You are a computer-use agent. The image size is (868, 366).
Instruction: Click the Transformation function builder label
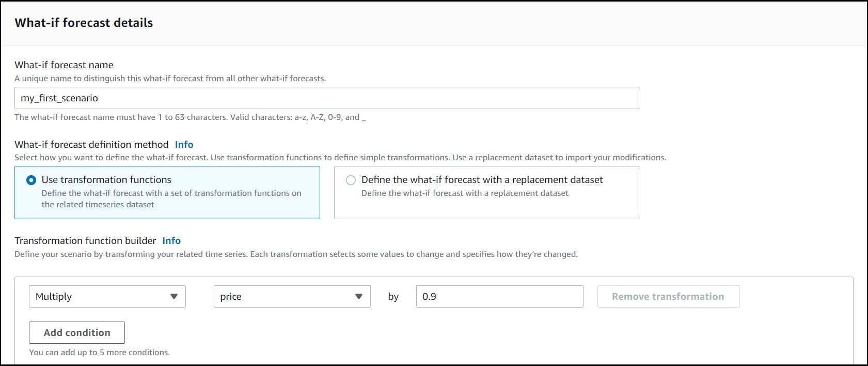coord(85,241)
